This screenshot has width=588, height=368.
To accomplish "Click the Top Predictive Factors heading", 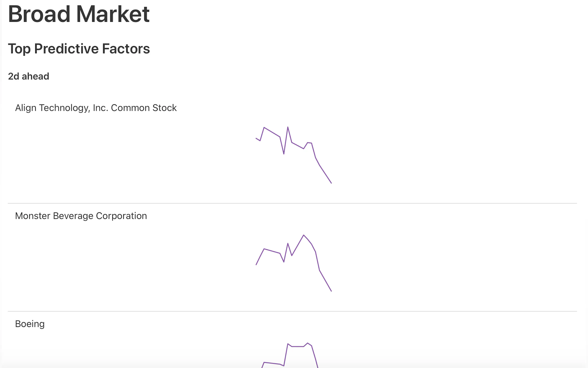I will pyautogui.click(x=79, y=49).
